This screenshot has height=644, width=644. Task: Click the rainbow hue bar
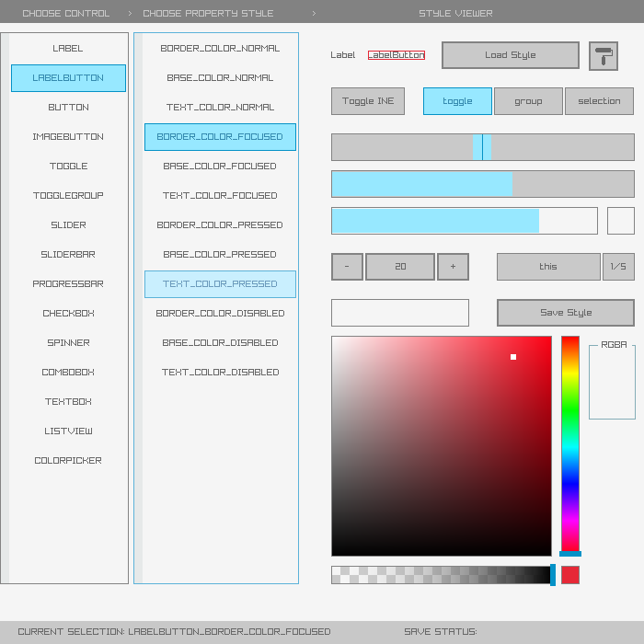pos(570,442)
